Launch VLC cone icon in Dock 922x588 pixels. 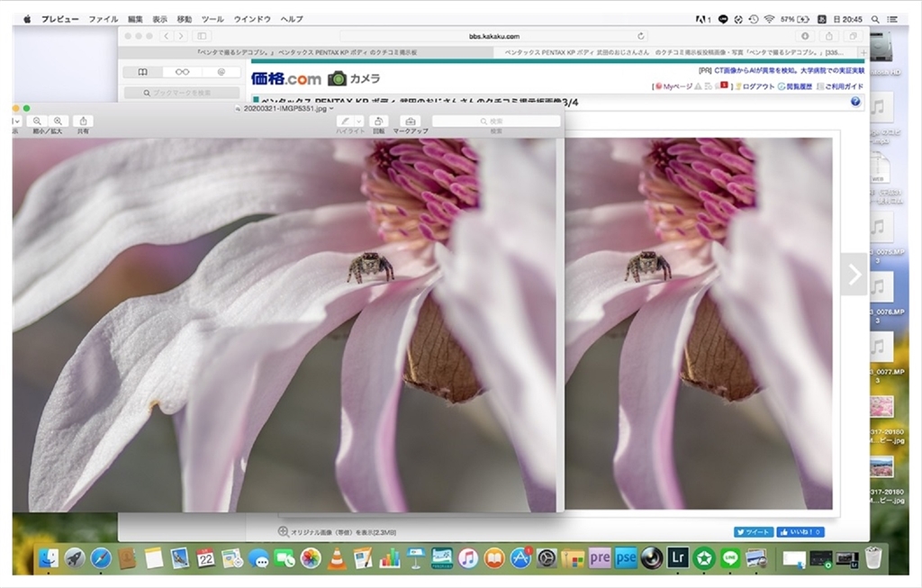point(337,558)
